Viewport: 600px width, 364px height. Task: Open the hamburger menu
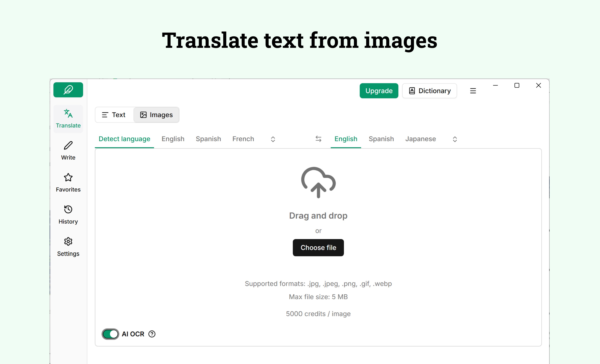[x=473, y=90]
